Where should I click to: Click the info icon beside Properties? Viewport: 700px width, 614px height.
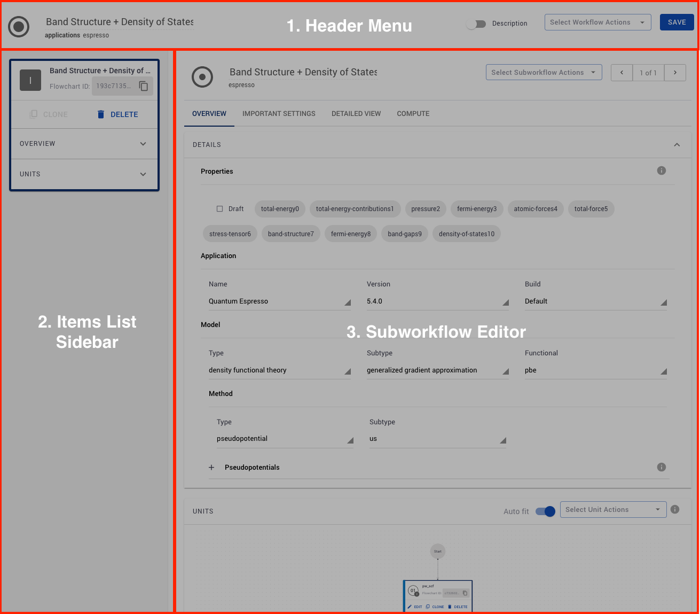coord(661,171)
